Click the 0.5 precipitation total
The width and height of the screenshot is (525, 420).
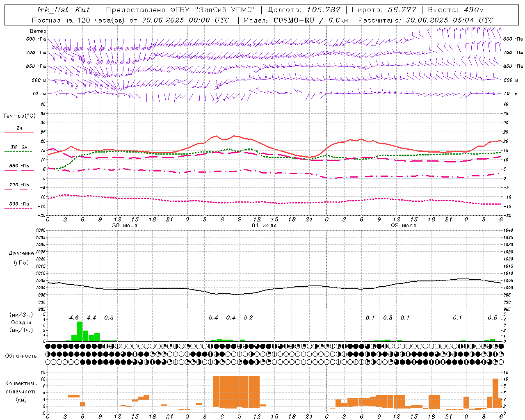point(493,318)
